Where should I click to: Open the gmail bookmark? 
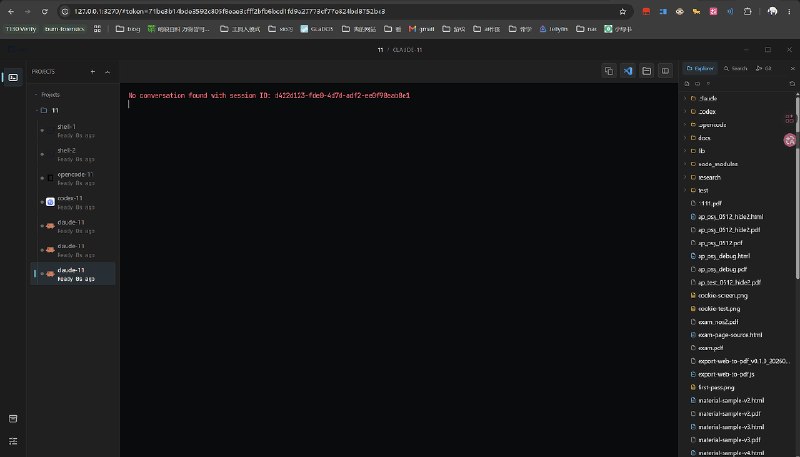coord(421,29)
